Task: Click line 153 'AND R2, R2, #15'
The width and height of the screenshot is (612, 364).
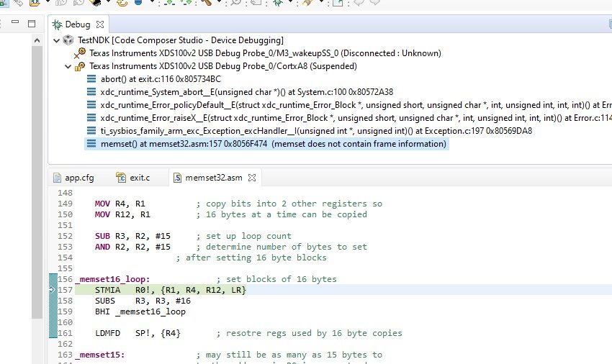Action: pos(132,247)
